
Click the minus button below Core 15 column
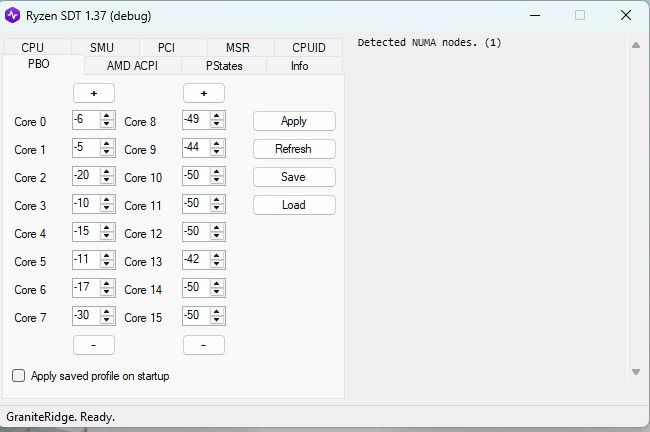point(204,345)
